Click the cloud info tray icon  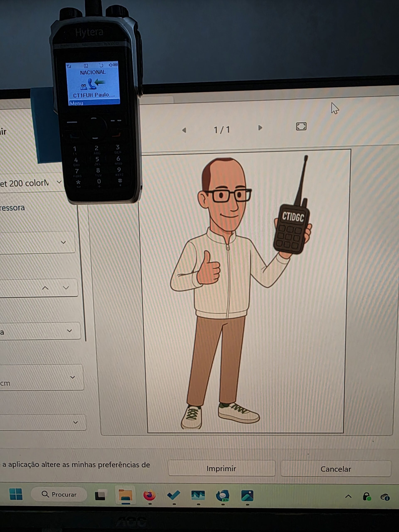385,497
